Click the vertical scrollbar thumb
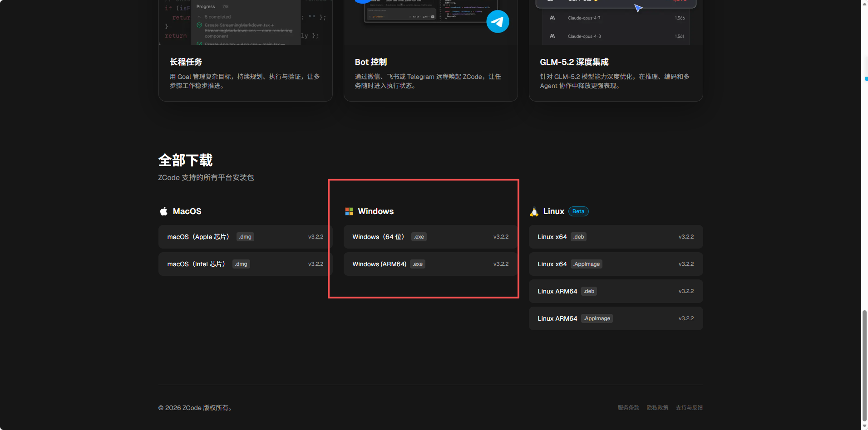 [864, 366]
